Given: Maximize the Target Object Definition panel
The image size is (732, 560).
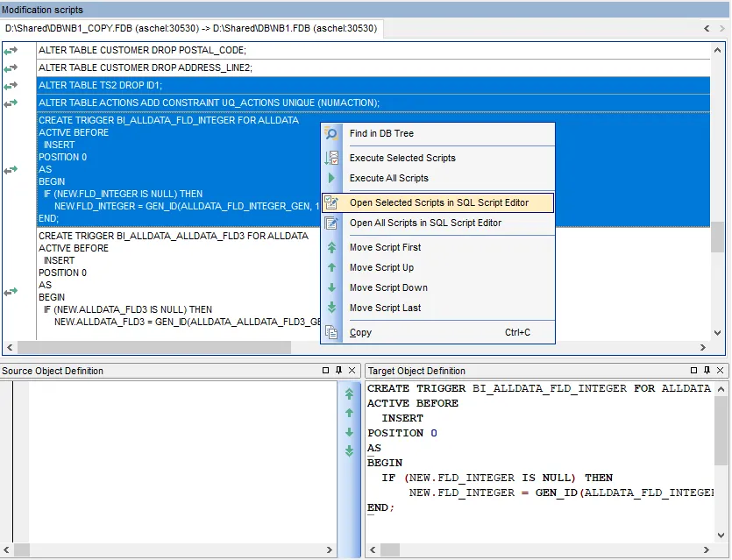Looking at the screenshot, I should coord(693,371).
